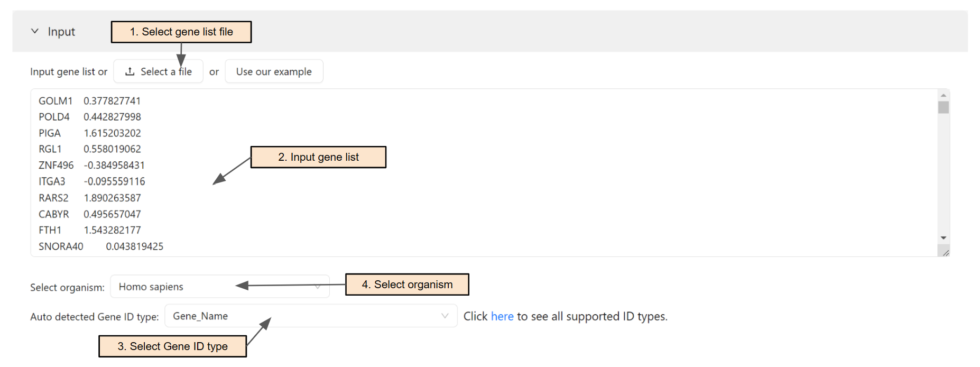
Task: Click the '4. Select organism' annotation box
Action: pos(407,284)
